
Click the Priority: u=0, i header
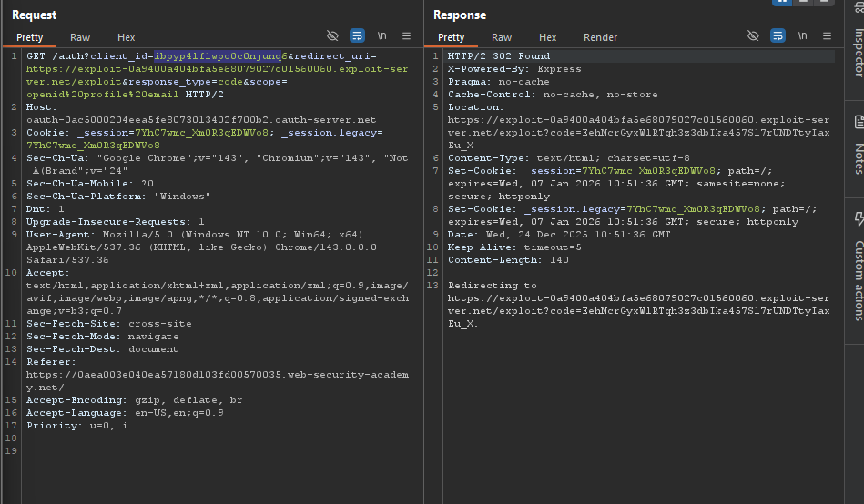point(77,426)
